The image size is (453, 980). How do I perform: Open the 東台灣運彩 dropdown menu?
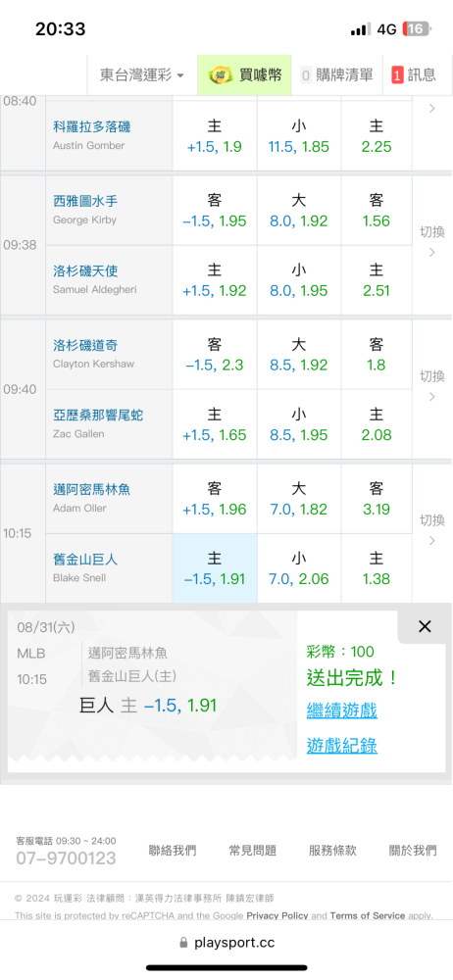click(x=142, y=75)
